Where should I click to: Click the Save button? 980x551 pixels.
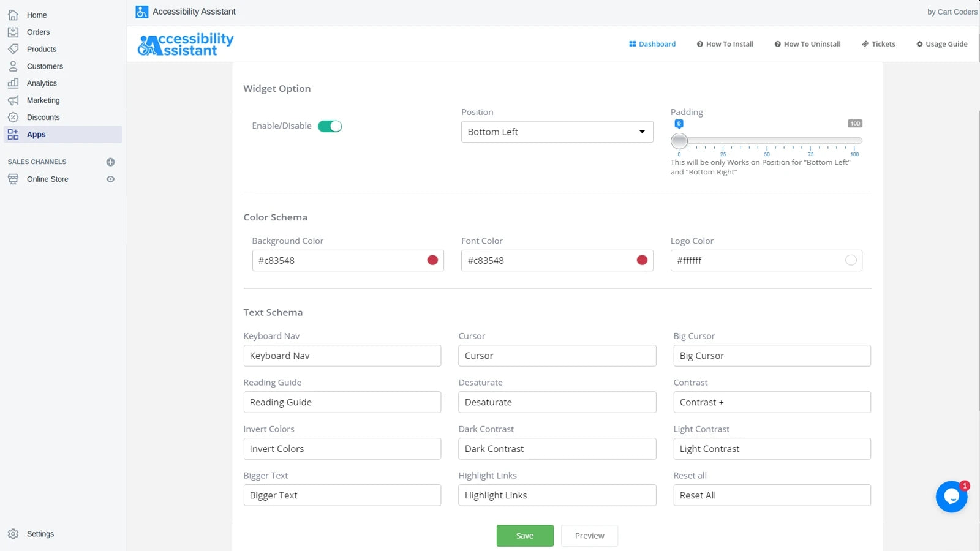point(524,535)
